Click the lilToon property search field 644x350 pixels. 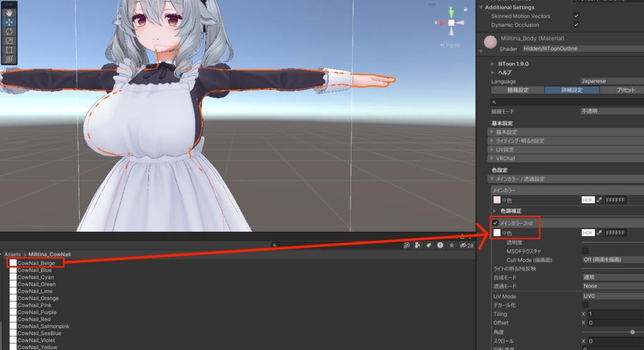(567, 102)
